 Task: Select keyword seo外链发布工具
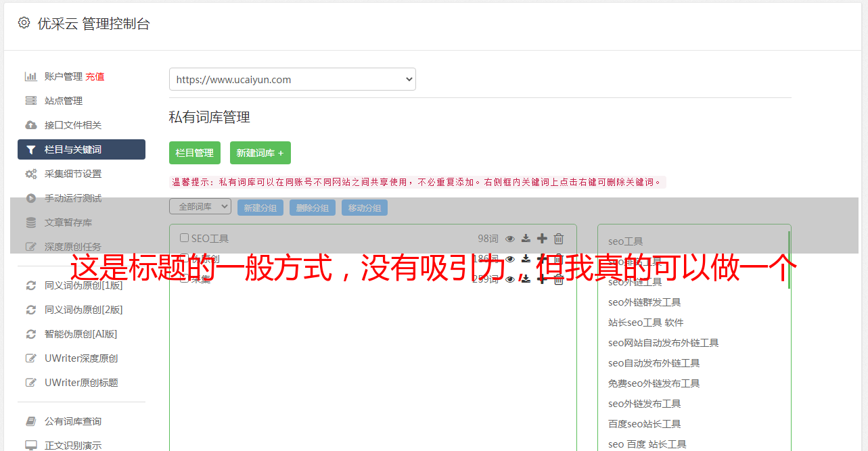point(645,404)
